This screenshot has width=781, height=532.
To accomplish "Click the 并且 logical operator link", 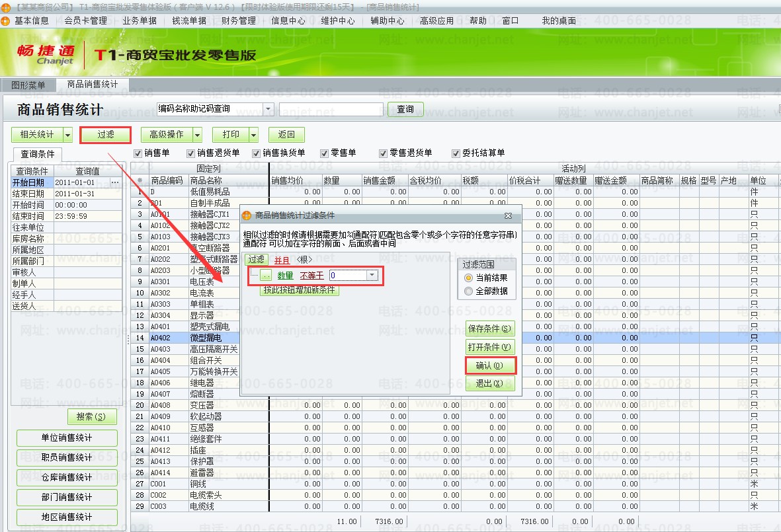I will (282, 260).
